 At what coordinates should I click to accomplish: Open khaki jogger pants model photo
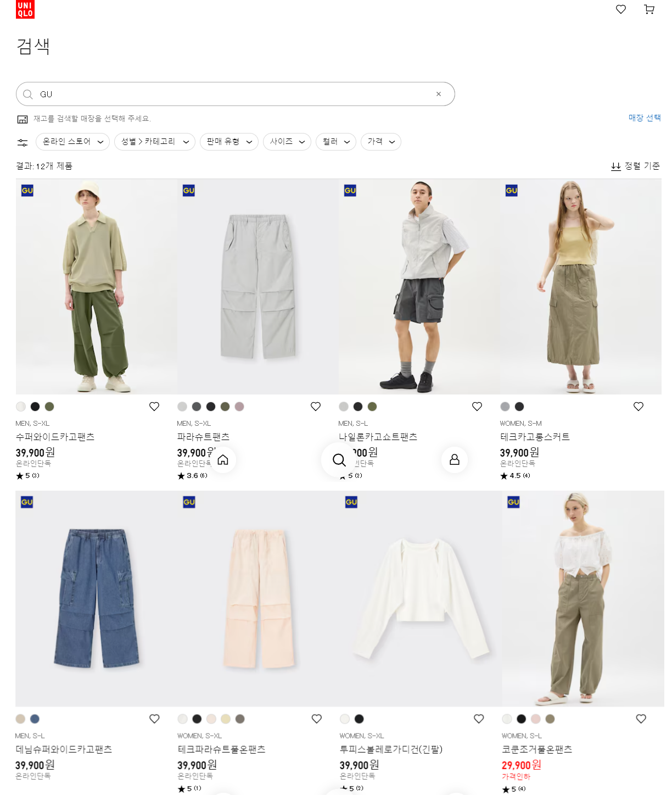pos(583,599)
